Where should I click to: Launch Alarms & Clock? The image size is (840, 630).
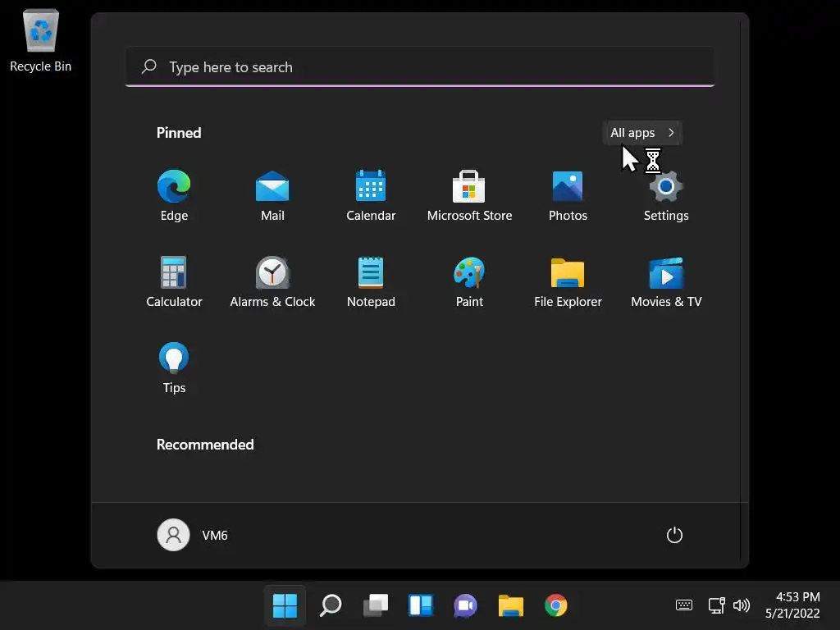click(272, 282)
